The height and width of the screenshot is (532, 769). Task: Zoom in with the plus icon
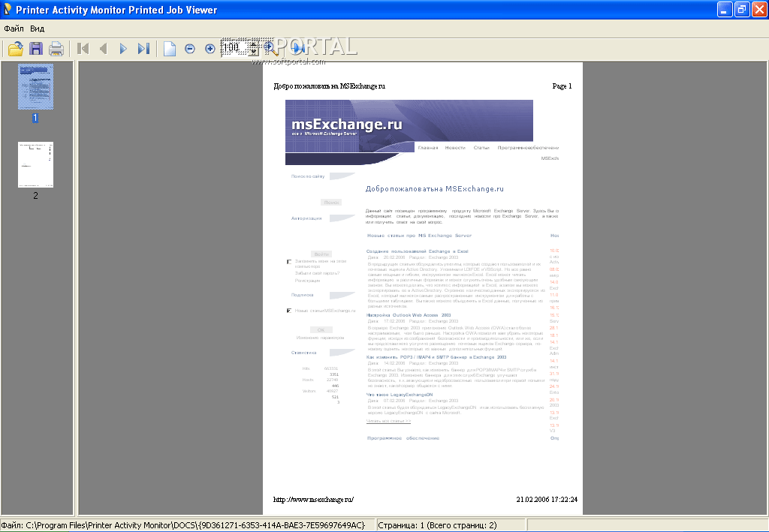tap(210, 49)
